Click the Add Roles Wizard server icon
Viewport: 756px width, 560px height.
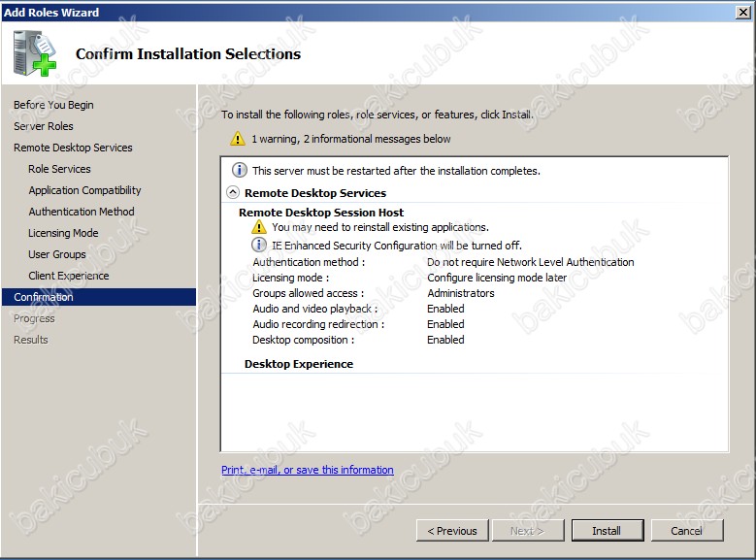[x=34, y=53]
